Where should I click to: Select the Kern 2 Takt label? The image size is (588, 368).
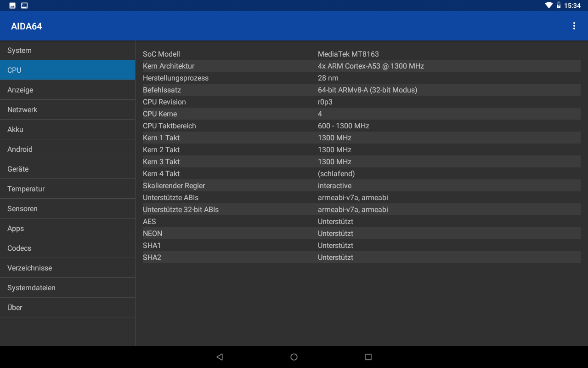161,150
